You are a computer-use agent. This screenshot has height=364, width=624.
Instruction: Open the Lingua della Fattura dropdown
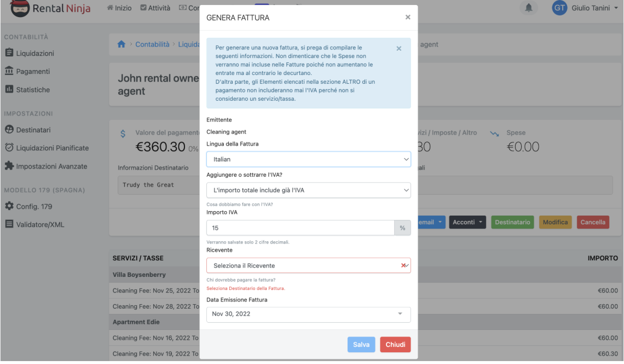(x=308, y=159)
